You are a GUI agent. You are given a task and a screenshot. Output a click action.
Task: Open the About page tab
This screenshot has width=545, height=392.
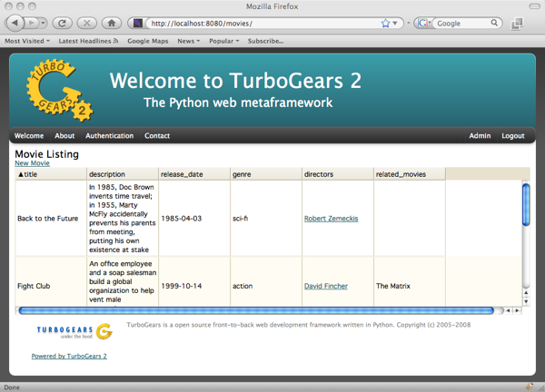pyautogui.click(x=64, y=136)
